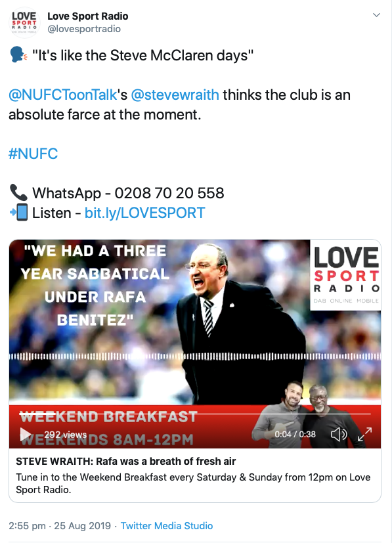Click the Love Sport Radio profile avatar
The height and width of the screenshot is (543, 392).
point(24,23)
